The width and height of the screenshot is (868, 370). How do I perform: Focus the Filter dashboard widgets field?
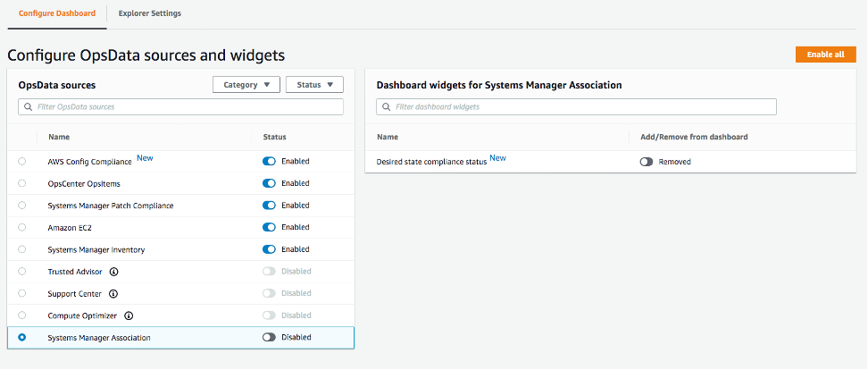pyautogui.click(x=576, y=107)
